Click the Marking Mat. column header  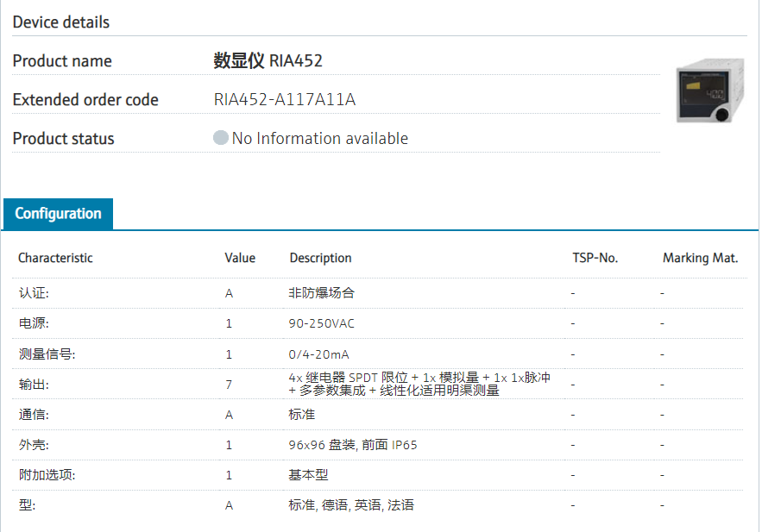click(700, 258)
